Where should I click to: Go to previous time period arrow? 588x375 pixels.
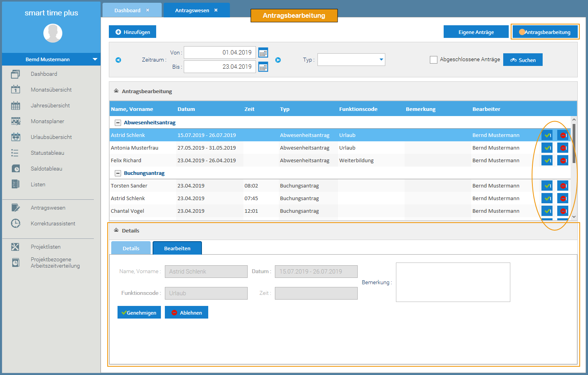coord(118,60)
